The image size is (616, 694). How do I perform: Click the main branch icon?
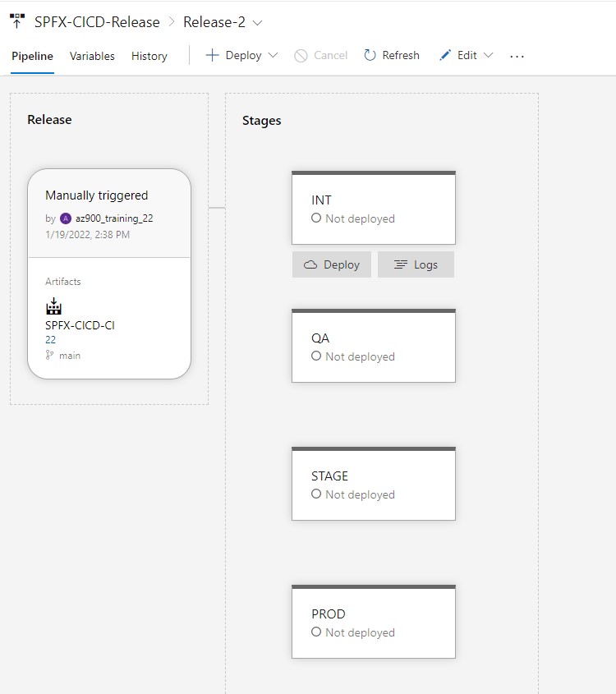tap(50, 356)
